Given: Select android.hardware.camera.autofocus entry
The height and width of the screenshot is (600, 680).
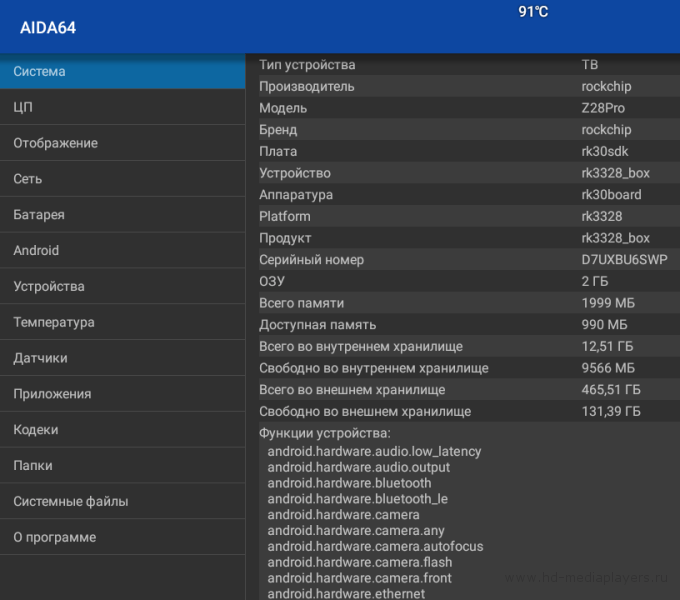Looking at the screenshot, I should point(376,546).
